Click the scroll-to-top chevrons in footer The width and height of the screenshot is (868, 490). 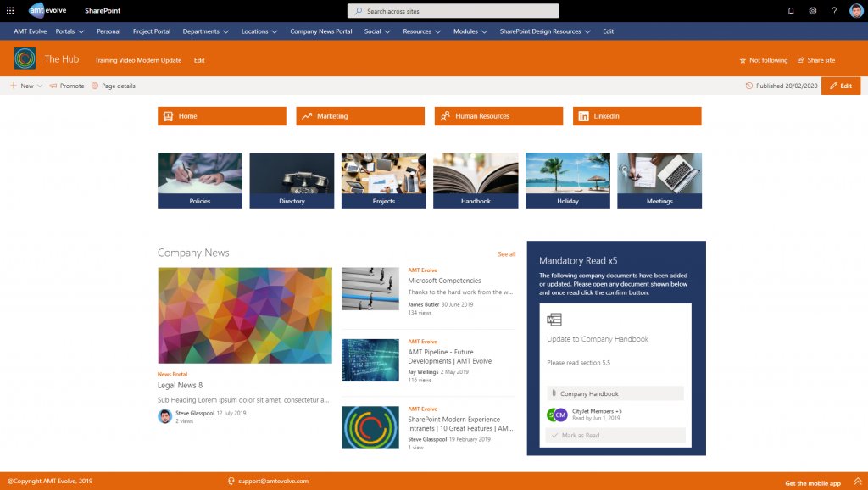coord(858,482)
